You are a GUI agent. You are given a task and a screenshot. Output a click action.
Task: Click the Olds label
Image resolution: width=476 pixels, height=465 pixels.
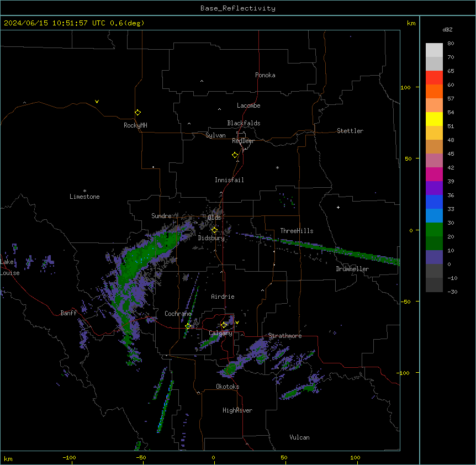point(215,218)
